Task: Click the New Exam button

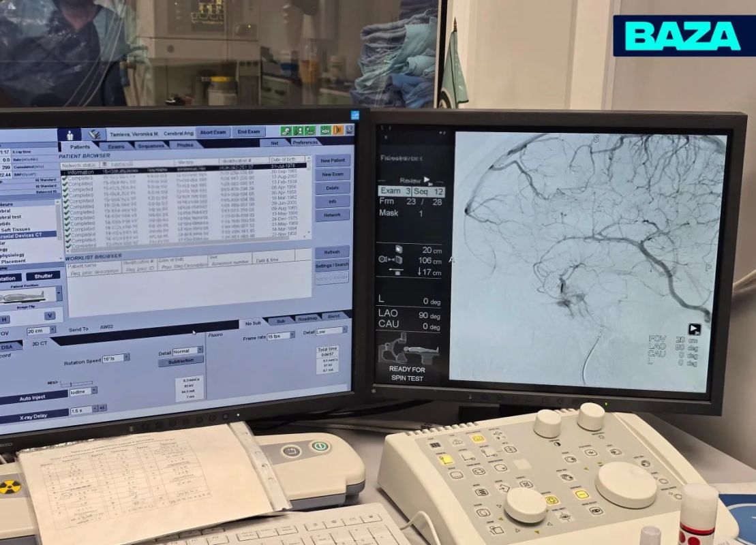Action: tap(333, 174)
